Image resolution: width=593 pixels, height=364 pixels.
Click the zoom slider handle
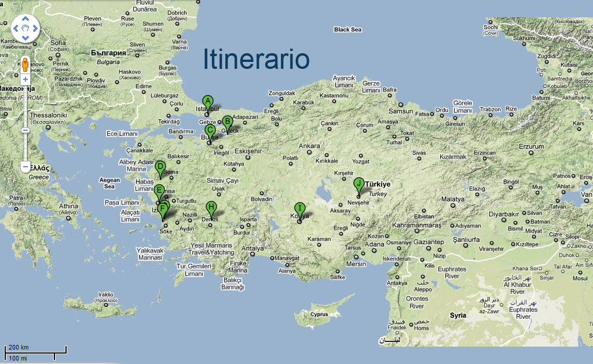point(25,130)
